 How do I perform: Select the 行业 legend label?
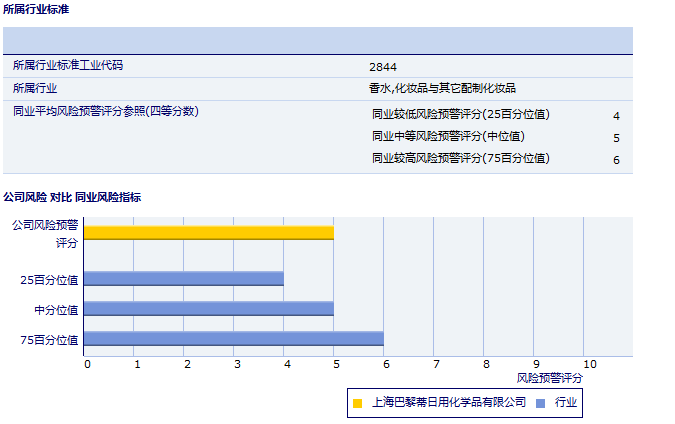pos(565,403)
